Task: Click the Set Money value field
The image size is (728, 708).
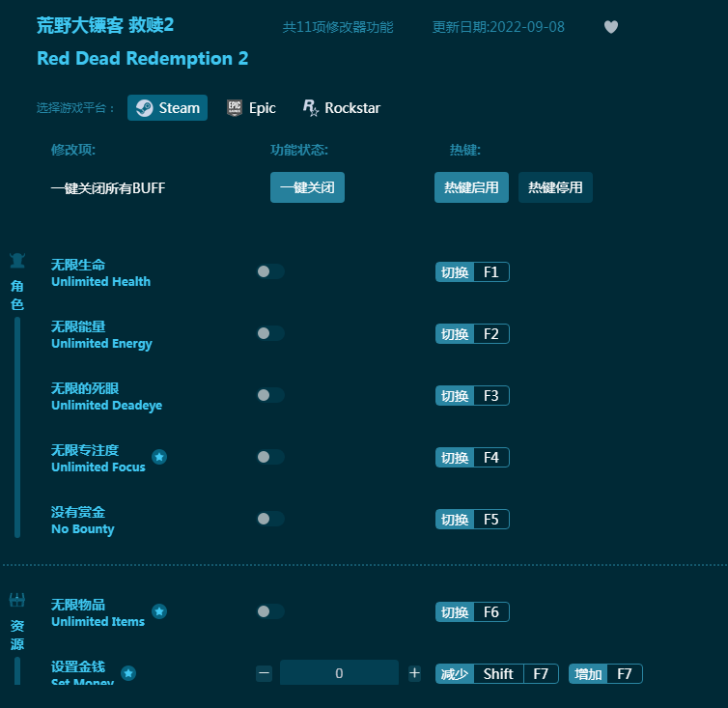Action: pyautogui.click(x=339, y=672)
